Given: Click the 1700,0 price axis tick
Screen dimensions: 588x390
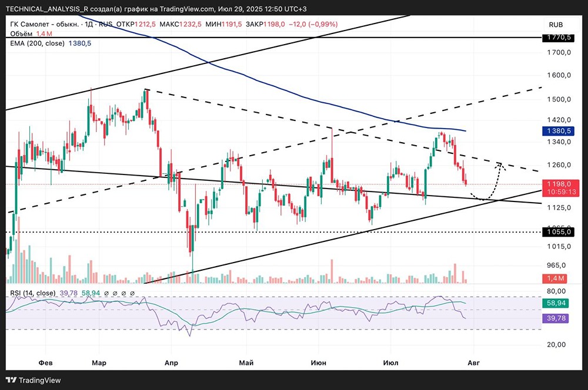Looking at the screenshot, I should (x=559, y=52).
